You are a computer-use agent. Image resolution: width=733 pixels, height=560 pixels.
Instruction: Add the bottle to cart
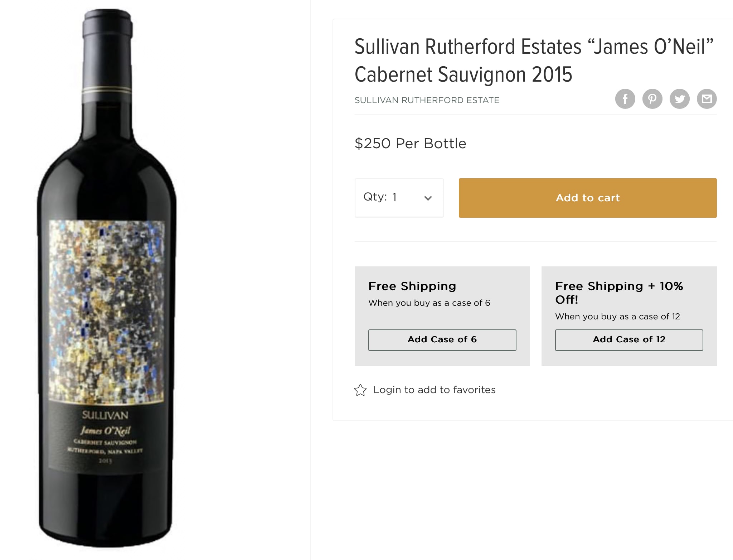(x=588, y=198)
